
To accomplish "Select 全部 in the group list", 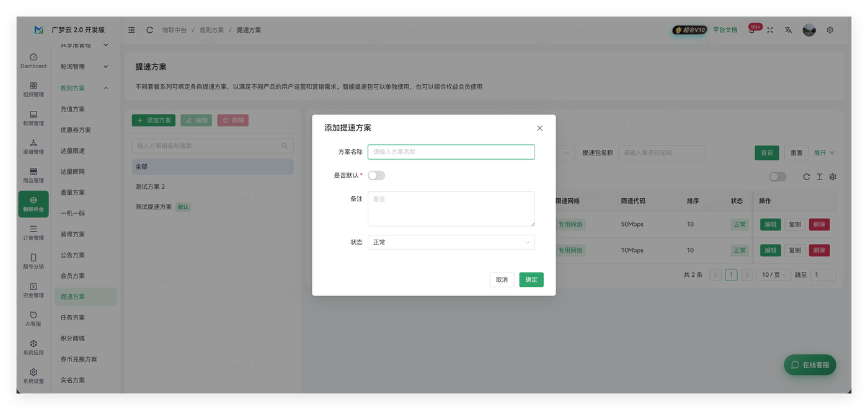I will (x=213, y=167).
